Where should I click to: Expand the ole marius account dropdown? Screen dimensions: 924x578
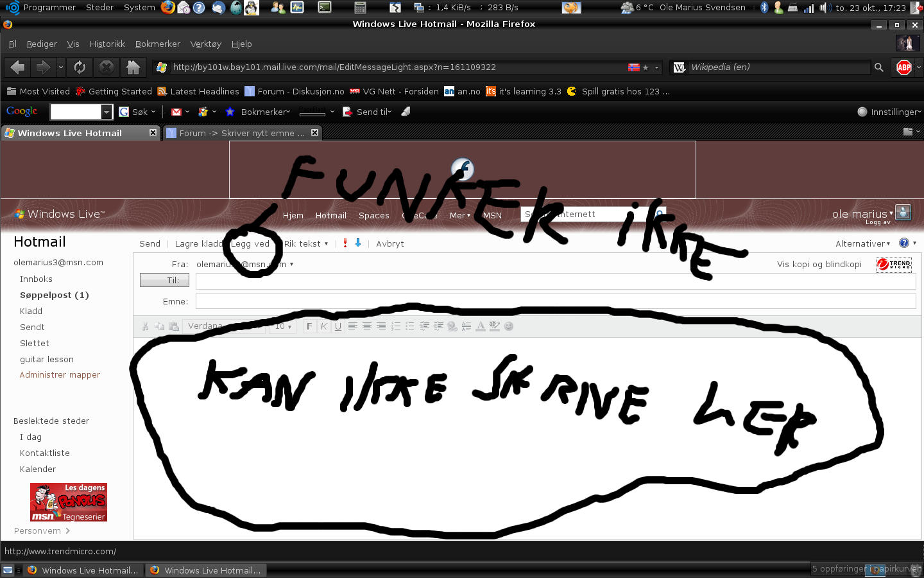(x=862, y=214)
